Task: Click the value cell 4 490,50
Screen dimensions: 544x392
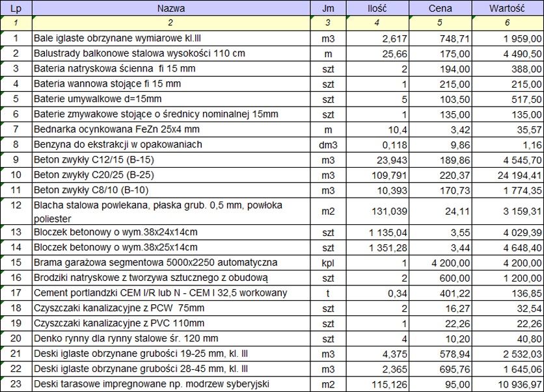Action: pyautogui.click(x=508, y=53)
